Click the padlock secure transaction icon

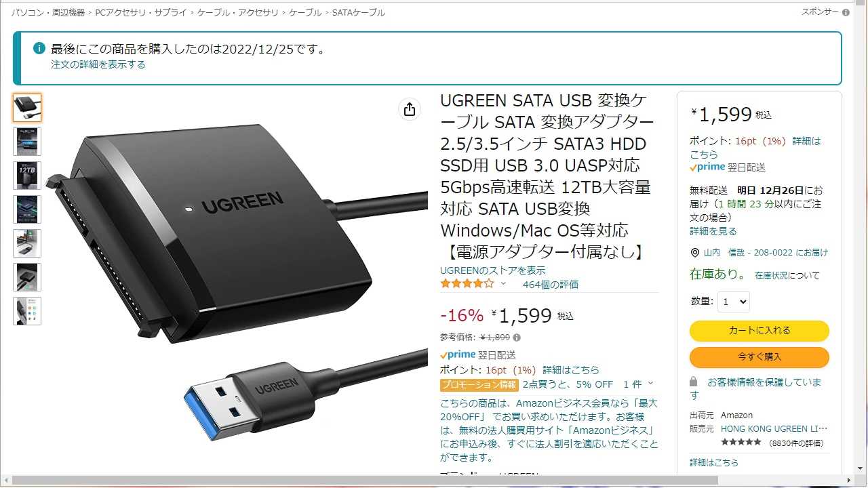coord(694,382)
